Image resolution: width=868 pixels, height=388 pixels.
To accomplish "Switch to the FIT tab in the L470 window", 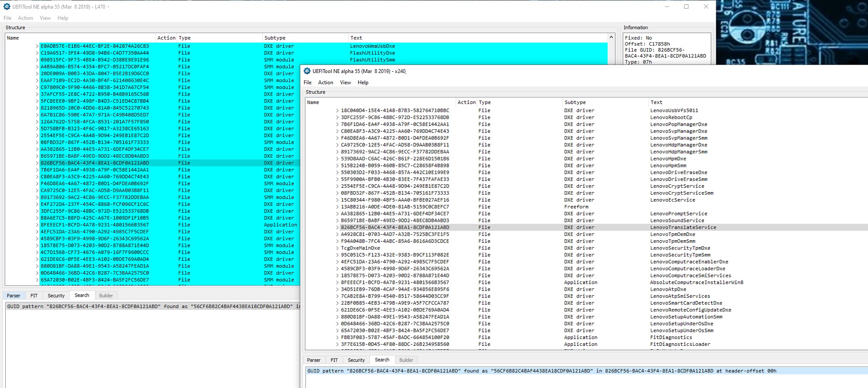I will coord(34,295).
